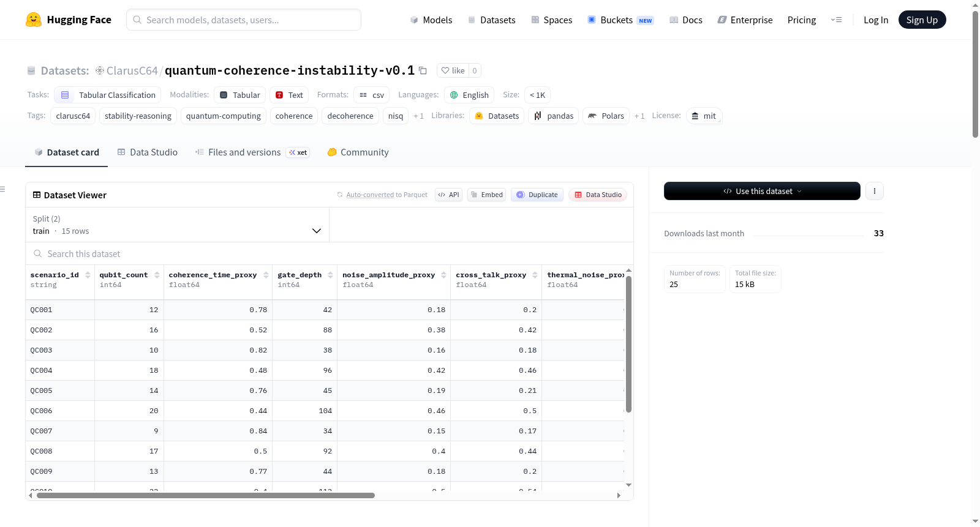Screen dimensions: 980x527
Task: Show one more hidden library
Action: pyautogui.click(x=639, y=116)
